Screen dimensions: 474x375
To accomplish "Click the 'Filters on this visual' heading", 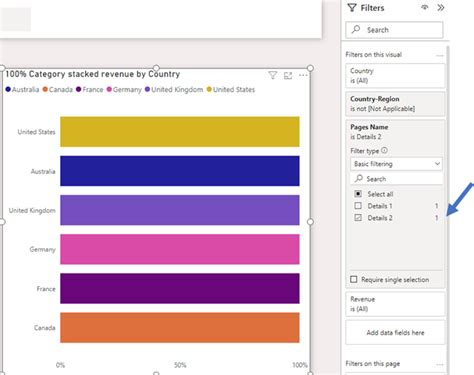I will (x=374, y=55).
